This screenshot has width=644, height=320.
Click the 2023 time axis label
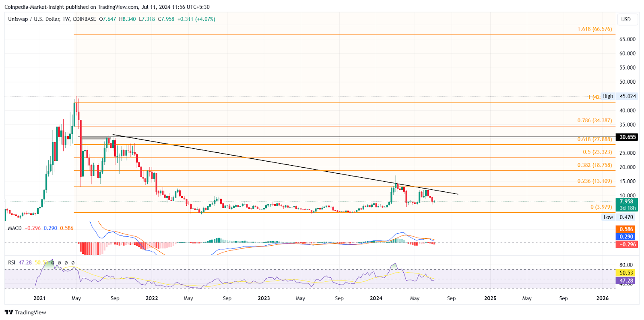coord(264,298)
